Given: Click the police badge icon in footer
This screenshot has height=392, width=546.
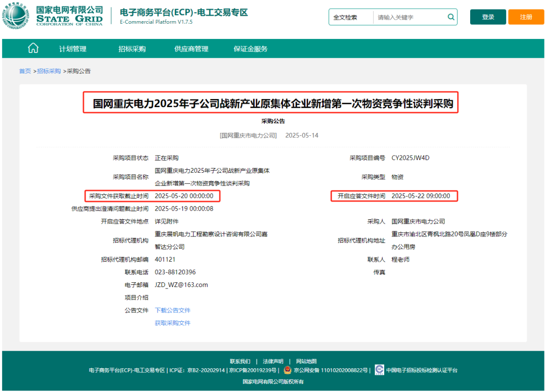Looking at the screenshot, I should pyautogui.click(x=287, y=370).
